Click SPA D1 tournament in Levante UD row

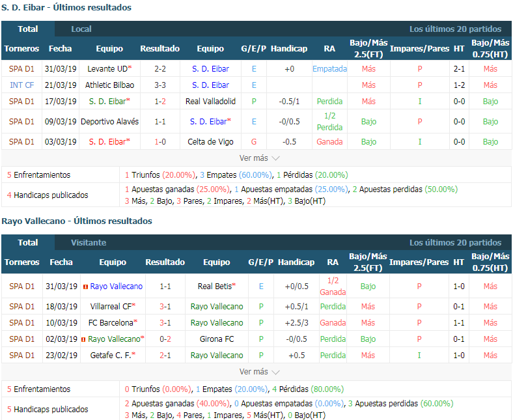click(21, 69)
